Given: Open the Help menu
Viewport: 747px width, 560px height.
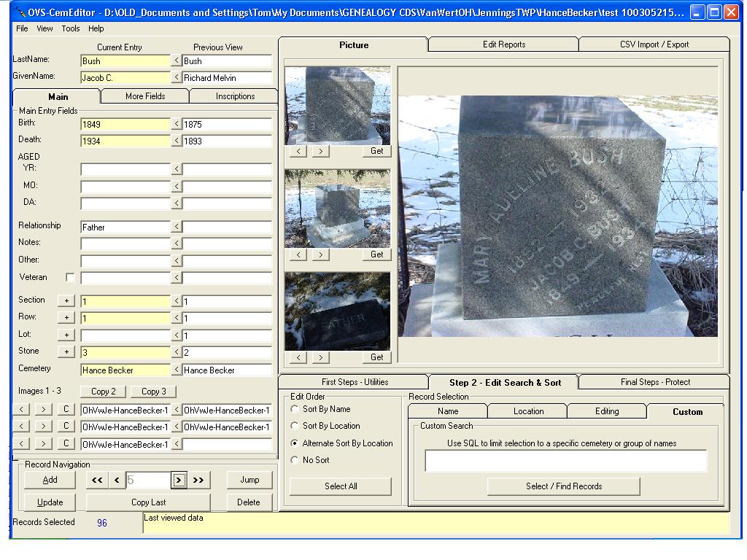Looking at the screenshot, I should (96, 28).
